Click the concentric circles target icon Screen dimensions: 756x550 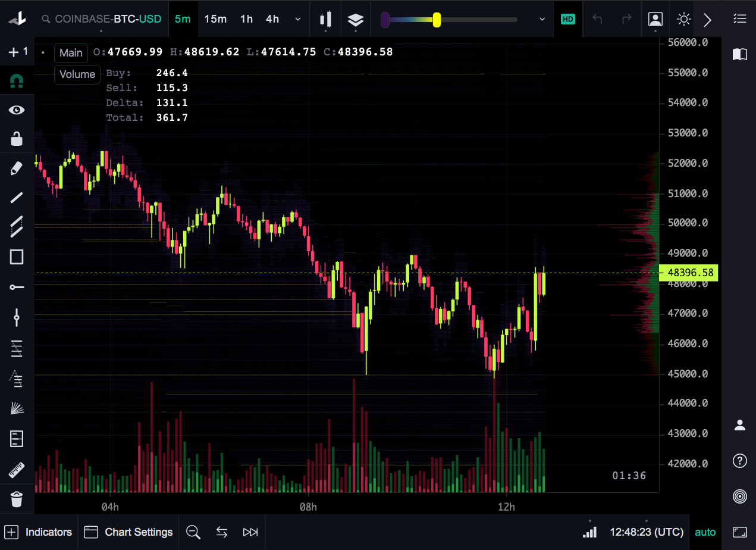coord(739,496)
